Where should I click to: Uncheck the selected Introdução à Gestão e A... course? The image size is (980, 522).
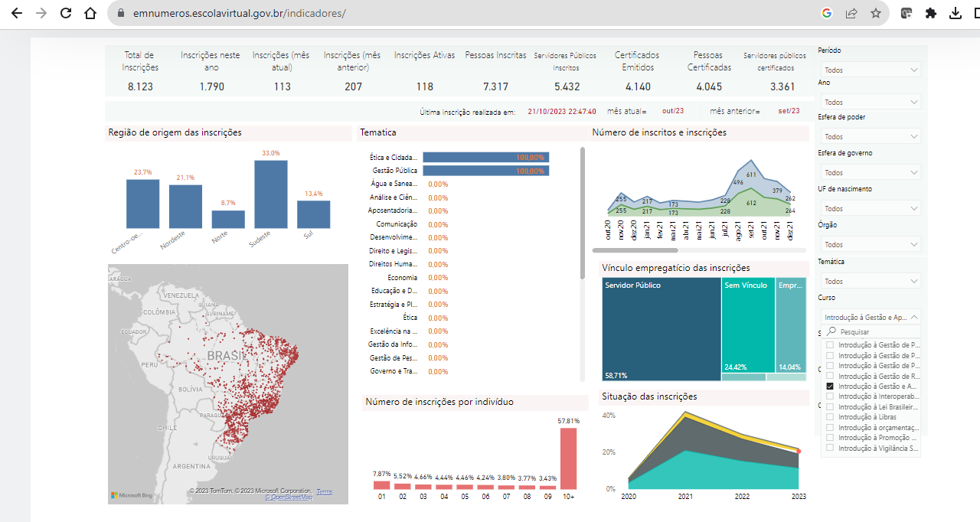coord(830,387)
